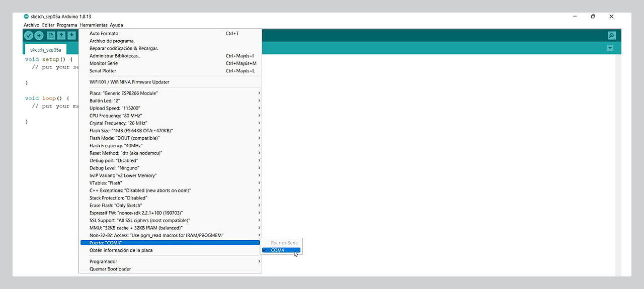Open the Ayuda menu
Image resolution: width=644 pixels, height=289 pixels.
click(x=116, y=25)
